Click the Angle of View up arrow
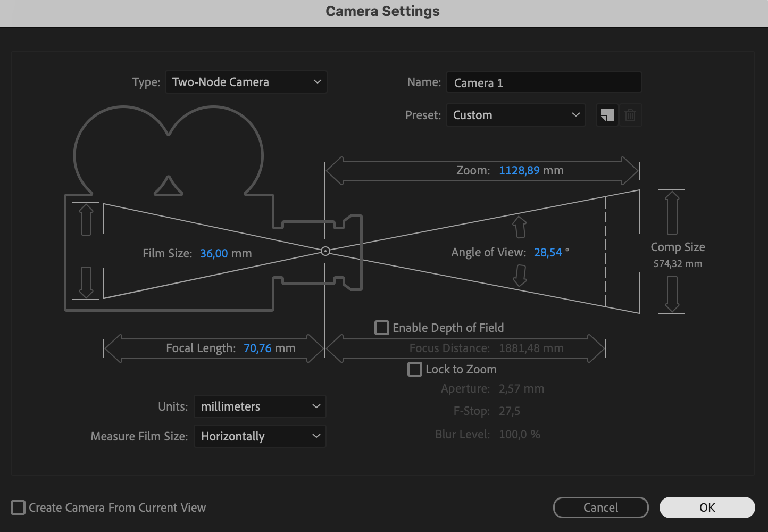768x532 pixels. (520, 227)
